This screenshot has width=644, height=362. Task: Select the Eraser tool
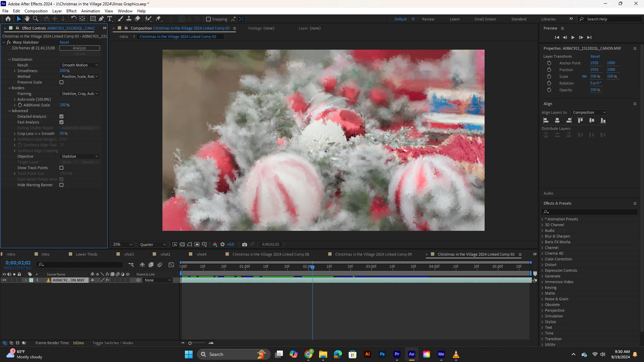point(137,19)
